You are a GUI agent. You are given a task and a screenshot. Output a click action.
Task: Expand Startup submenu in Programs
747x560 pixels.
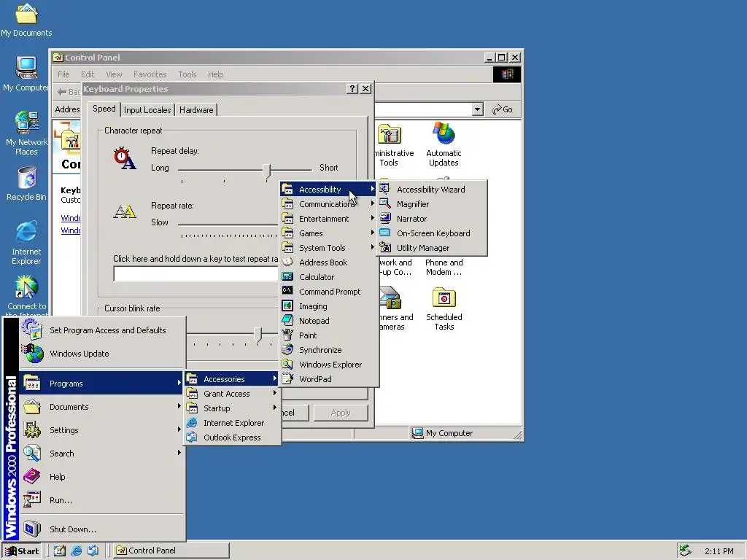(233, 408)
